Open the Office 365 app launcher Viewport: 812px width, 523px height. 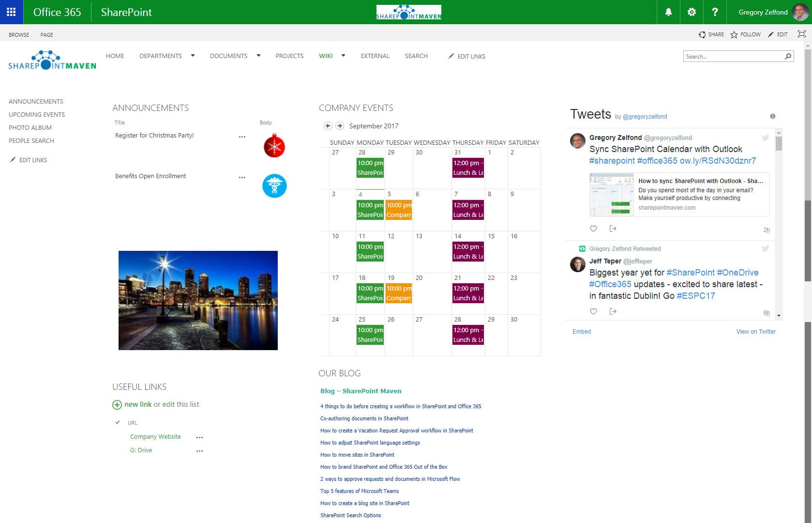click(12, 12)
